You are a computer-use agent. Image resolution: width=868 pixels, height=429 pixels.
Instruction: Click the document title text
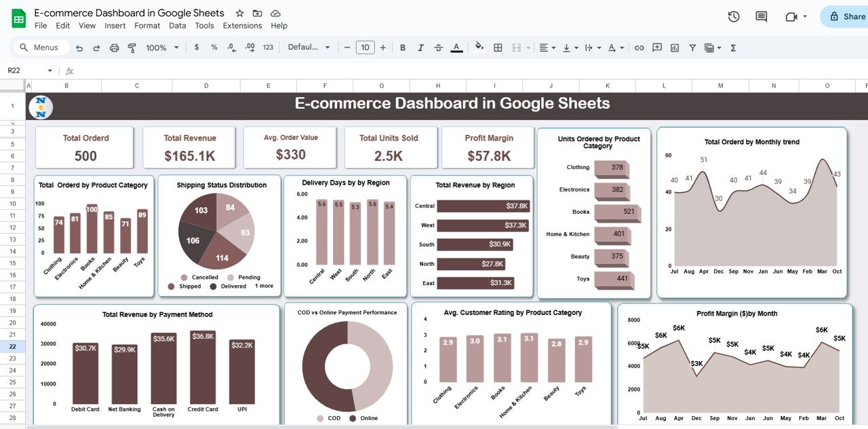click(x=129, y=13)
